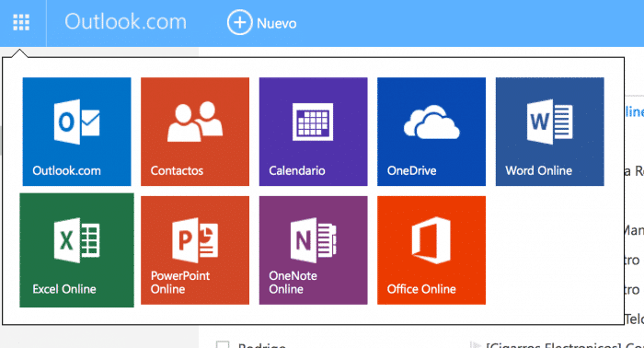Viewport: 644px width, 348px height.
Task: Click the Nuevo button label
Action: click(276, 23)
